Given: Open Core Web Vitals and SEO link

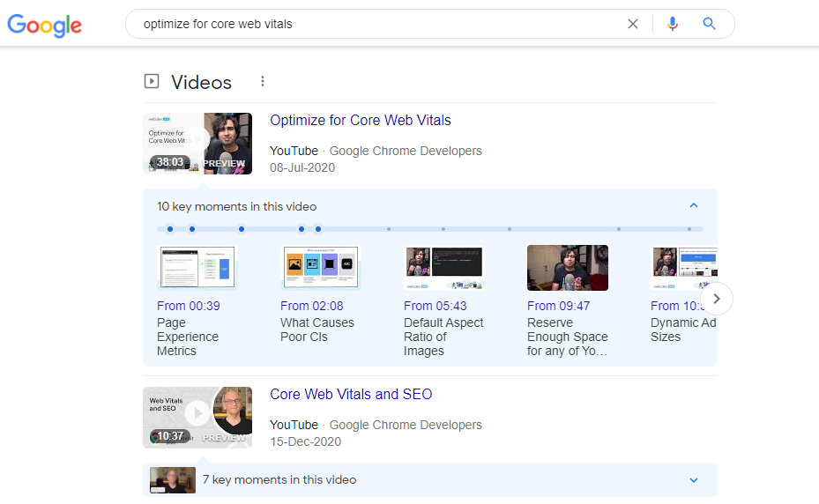Looking at the screenshot, I should coord(351,395).
